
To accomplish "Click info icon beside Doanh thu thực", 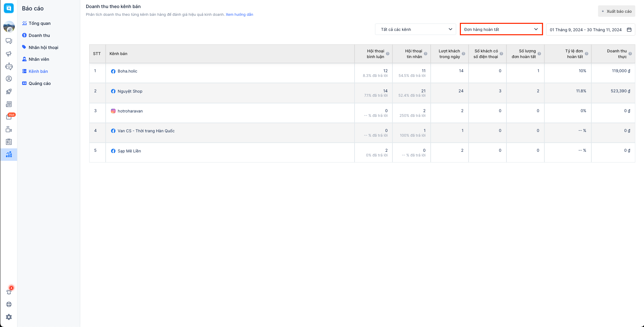I will click(630, 54).
